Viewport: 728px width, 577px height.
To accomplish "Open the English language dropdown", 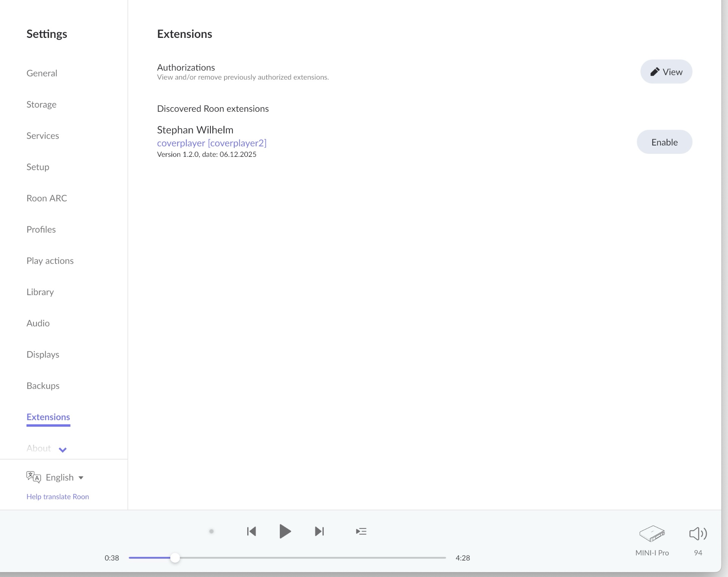I will pos(64,477).
